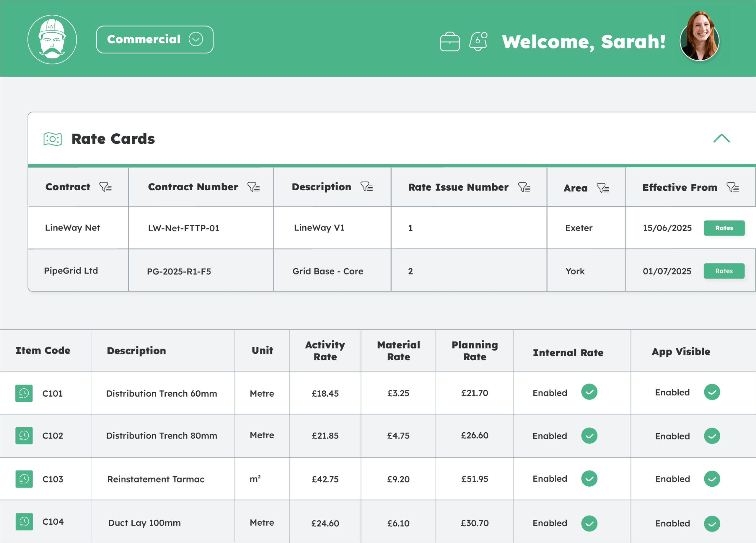Filter the Rate Issue Number column
This screenshot has width=756, height=543.
point(524,187)
